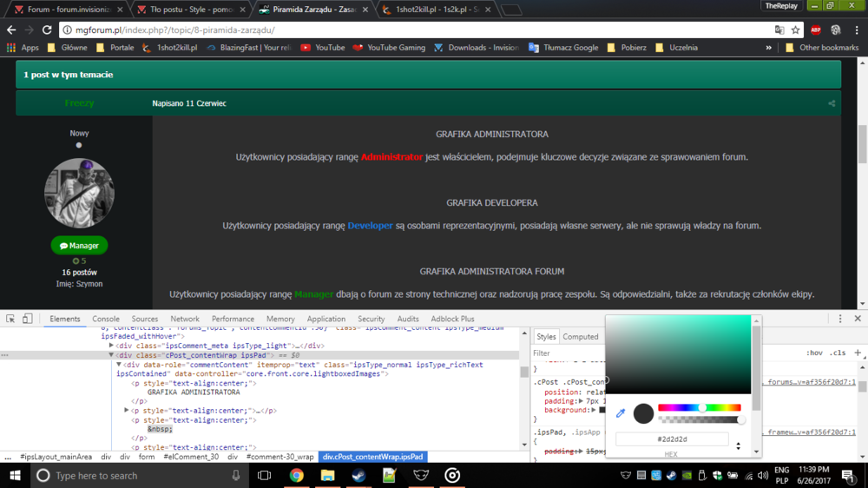This screenshot has height=488, width=868.
Task: Click the user avatar photo
Action: pos(79,193)
